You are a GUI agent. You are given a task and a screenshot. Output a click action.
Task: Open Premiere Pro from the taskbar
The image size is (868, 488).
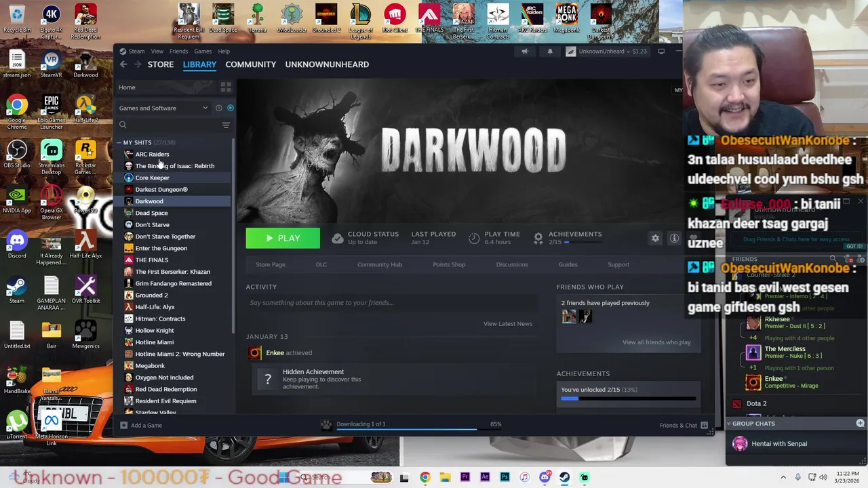click(x=465, y=477)
